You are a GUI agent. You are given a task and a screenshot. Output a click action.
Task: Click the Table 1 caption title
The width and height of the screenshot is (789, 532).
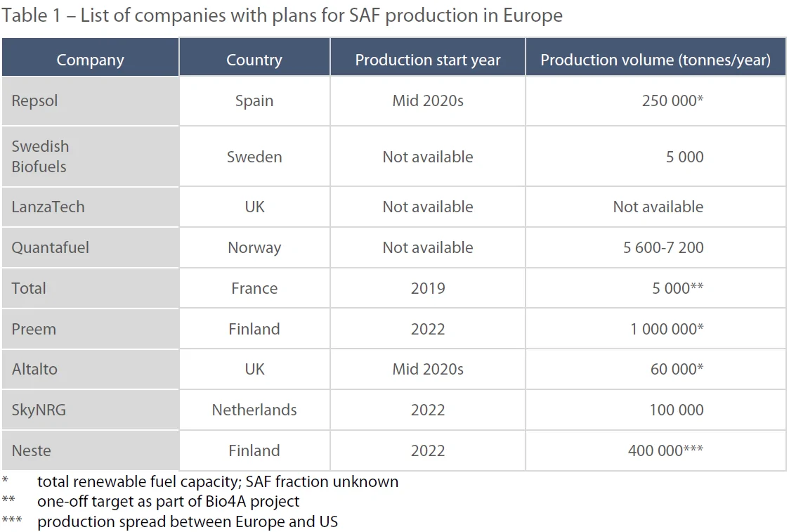pos(282,15)
